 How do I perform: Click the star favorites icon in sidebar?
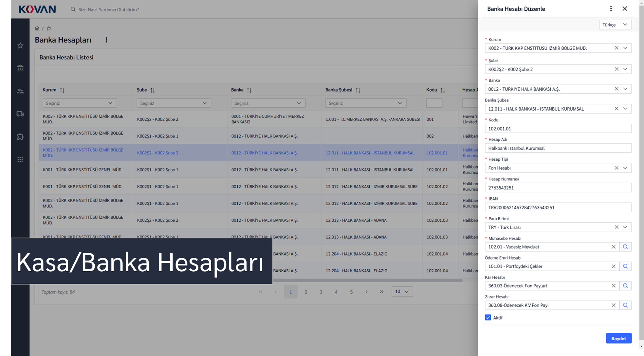click(20, 45)
